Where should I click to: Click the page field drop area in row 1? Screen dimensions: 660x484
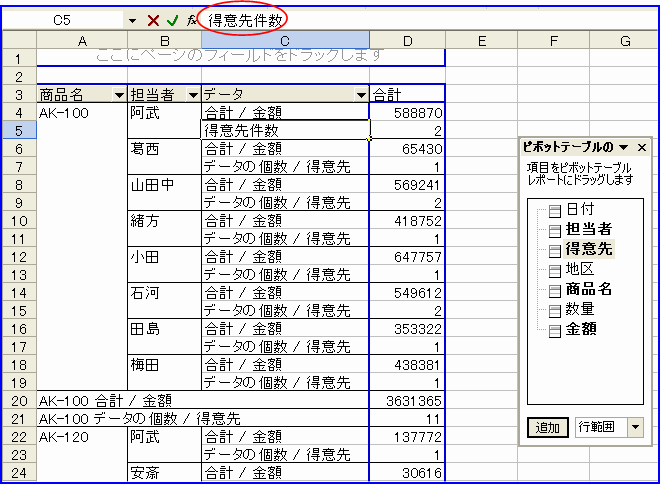click(x=241, y=58)
